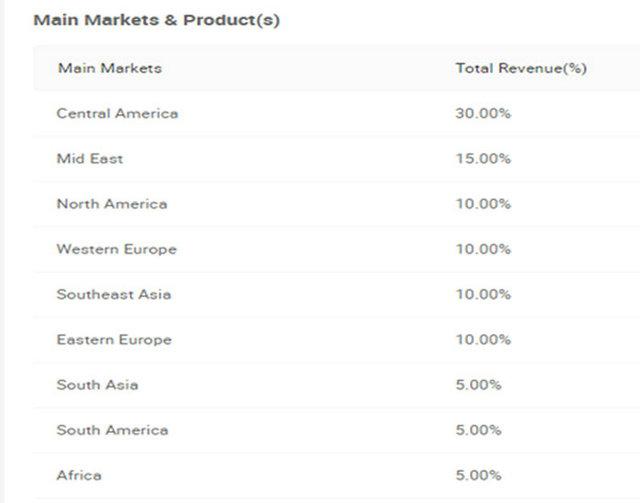Select the Southeast Asia market entry

[x=113, y=294]
